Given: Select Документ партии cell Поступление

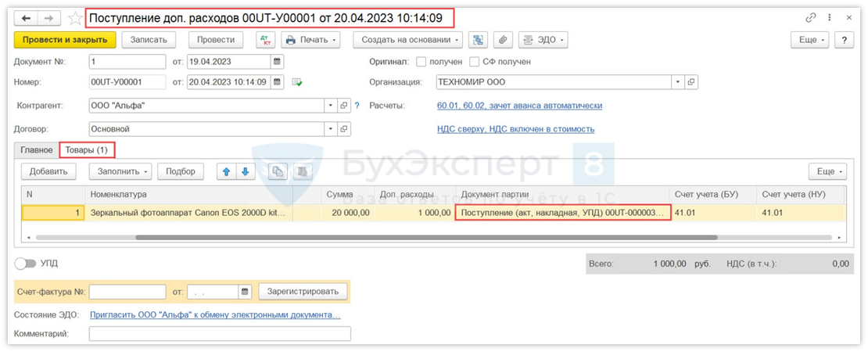Looking at the screenshot, I should tap(563, 213).
